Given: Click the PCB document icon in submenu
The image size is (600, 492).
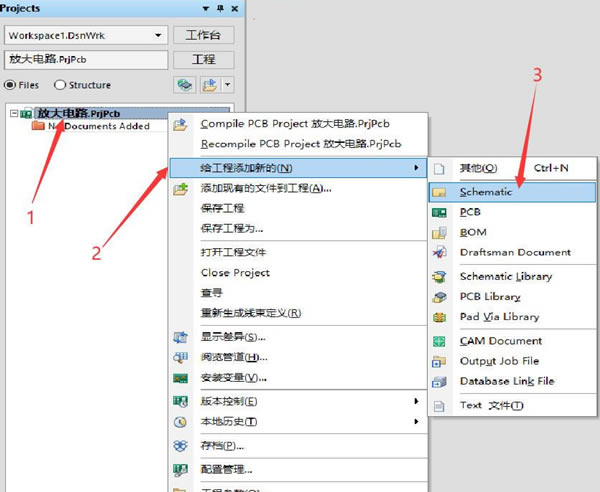Looking at the screenshot, I should point(438,212).
